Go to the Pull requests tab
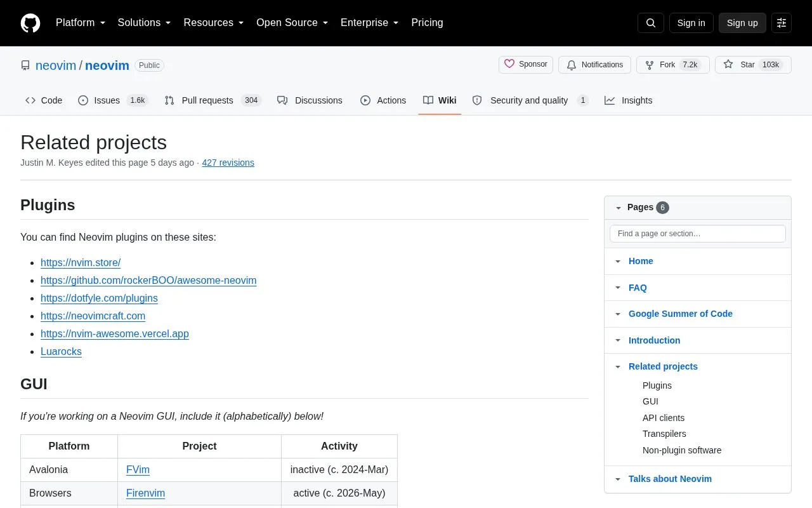This screenshot has width=812, height=508. point(213,100)
